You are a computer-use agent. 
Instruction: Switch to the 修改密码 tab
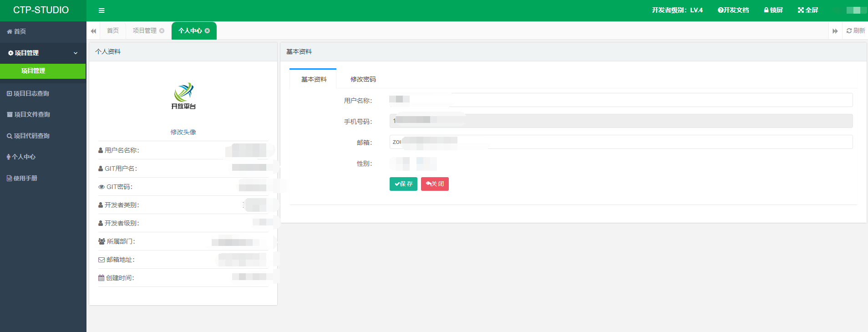click(363, 79)
